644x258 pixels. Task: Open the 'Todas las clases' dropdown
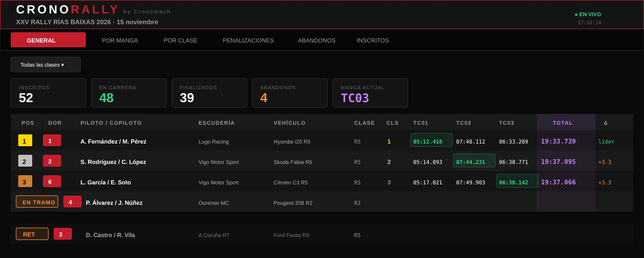point(46,64)
